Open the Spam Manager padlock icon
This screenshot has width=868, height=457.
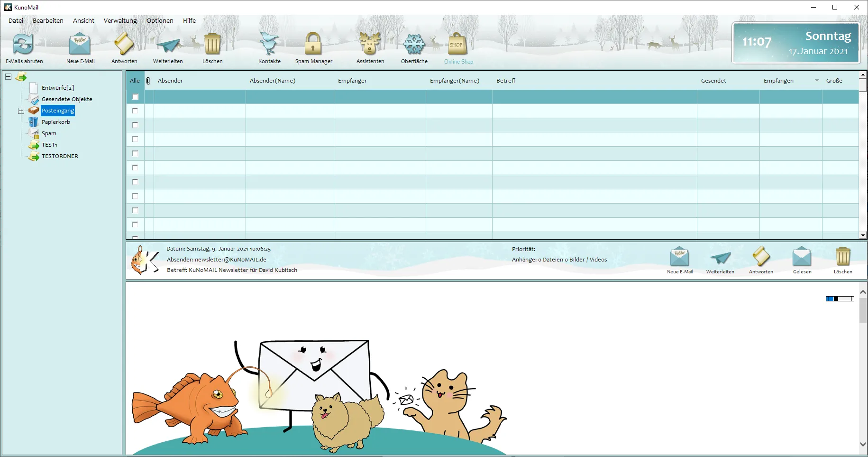[x=313, y=44]
